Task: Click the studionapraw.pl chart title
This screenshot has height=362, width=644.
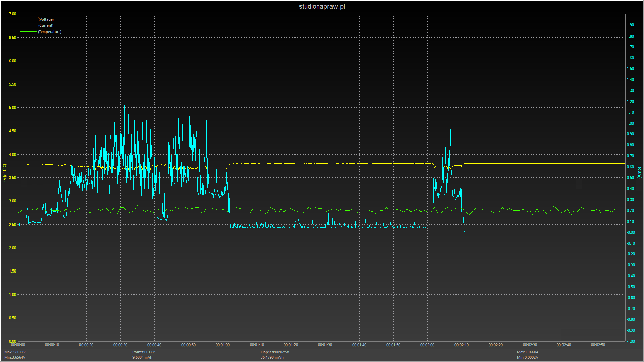Action: click(x=322, y=6)
